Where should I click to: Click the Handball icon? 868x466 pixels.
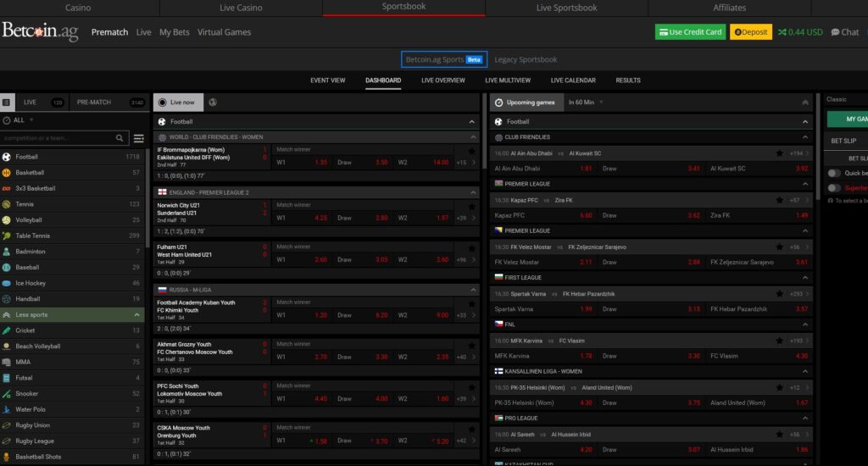[x=7, y=299]
